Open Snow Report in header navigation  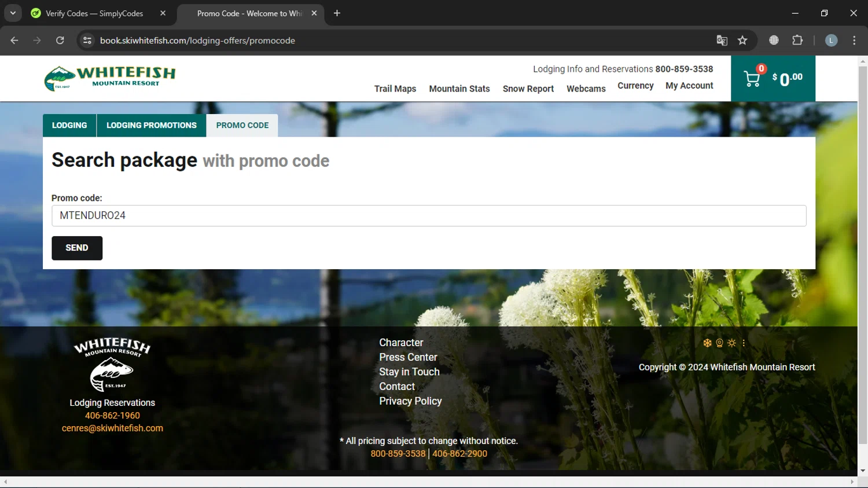[528, 89]
